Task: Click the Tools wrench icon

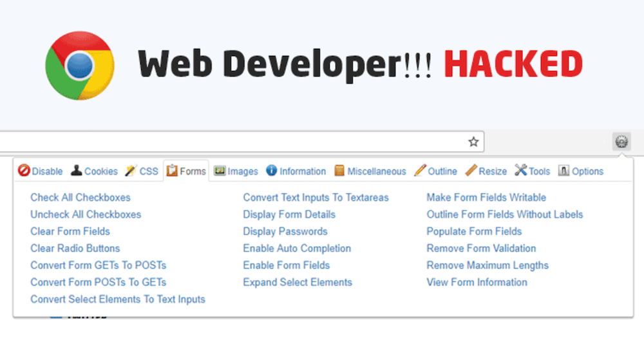Action: point(520,171)
